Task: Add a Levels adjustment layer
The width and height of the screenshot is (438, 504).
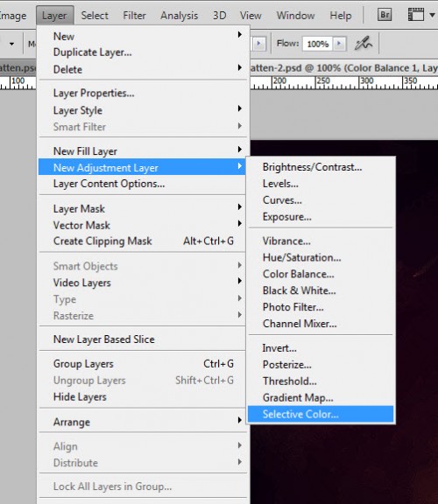Action: [321, 184]
